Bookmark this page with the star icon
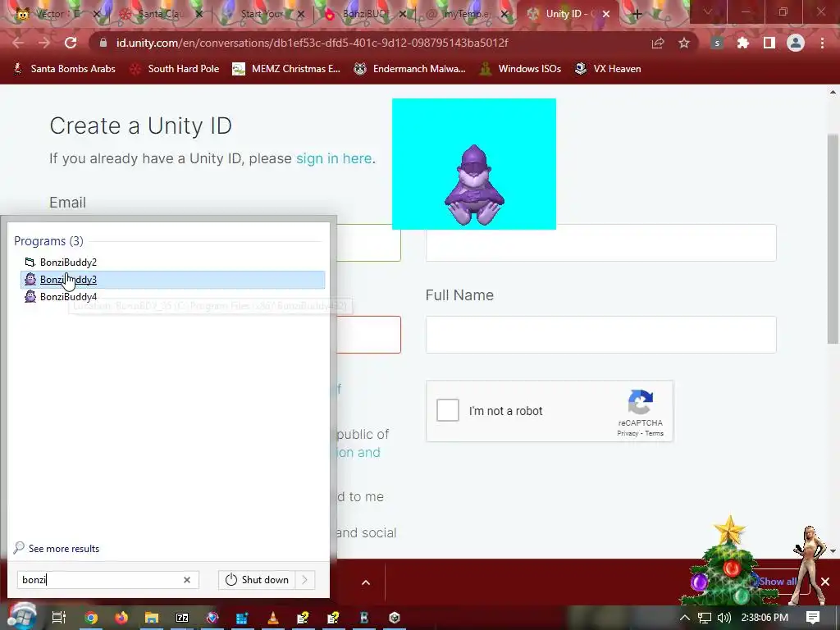This screenshot has height=630, width=840. pos(684,43)
